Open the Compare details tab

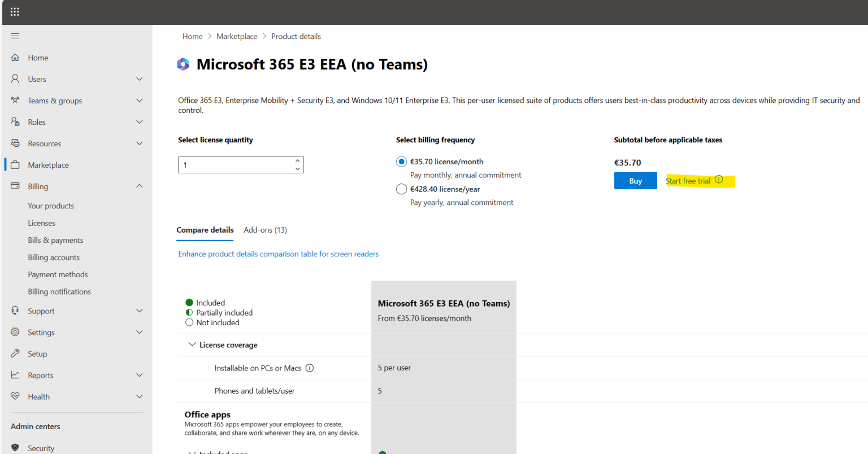(x=205, y=230)
